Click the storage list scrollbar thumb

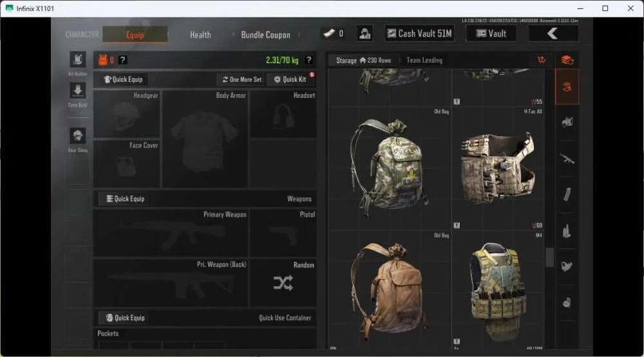pos(549,258)
